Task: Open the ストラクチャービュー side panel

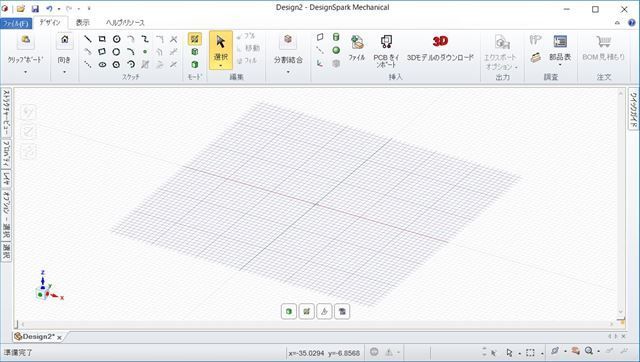Action: (x=6, y=112)
